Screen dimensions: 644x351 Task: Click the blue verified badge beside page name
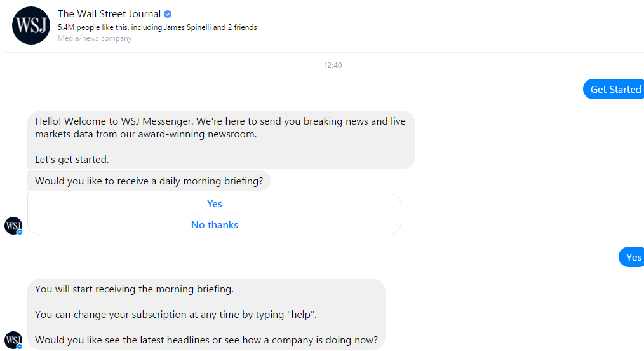(x=168, y=14)
